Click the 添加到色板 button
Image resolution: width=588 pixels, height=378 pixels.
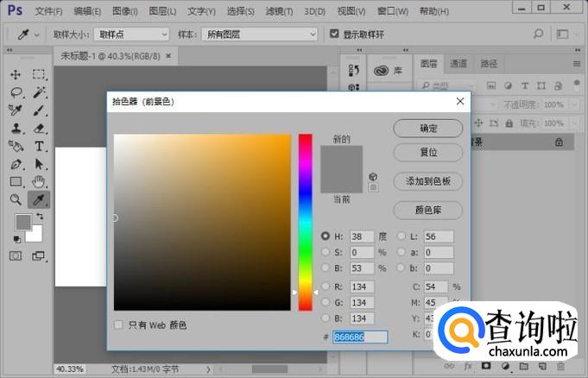click(x=428, y=181)
